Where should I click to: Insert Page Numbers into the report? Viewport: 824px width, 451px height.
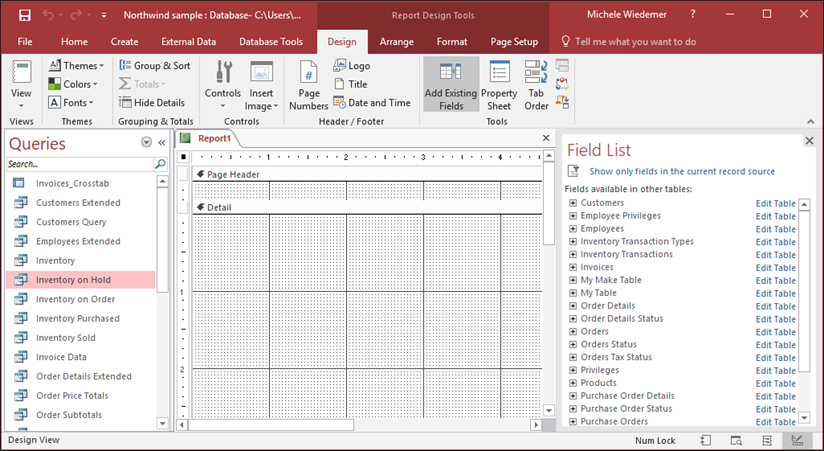[x=308, y=85]
